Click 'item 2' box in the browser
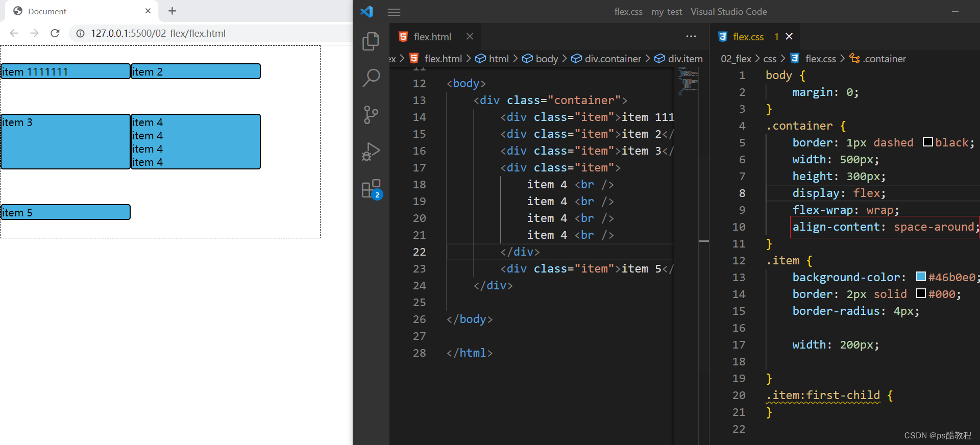The width and height of the screenshot is (980, 445). [195, 71]
